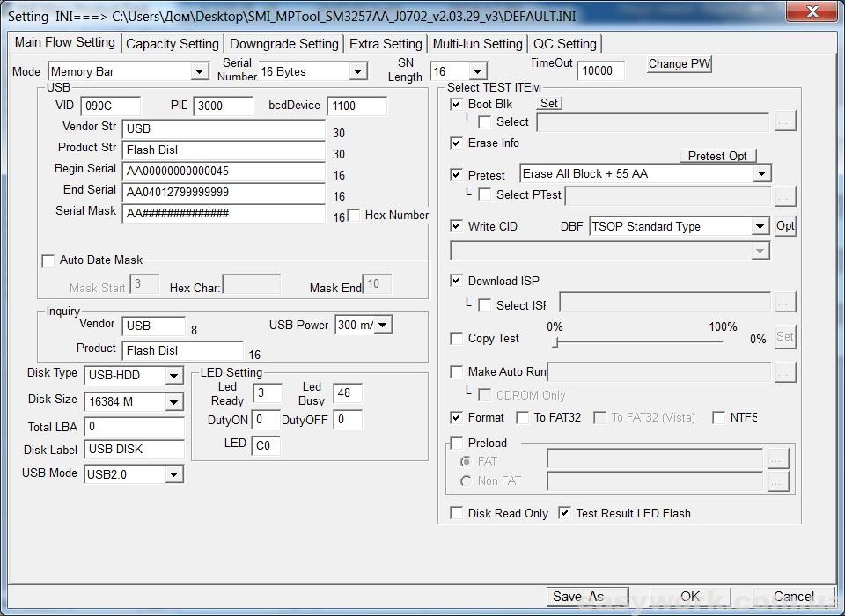Open the SN Length dropdown

pyautogui.click(x=477, y=71)
